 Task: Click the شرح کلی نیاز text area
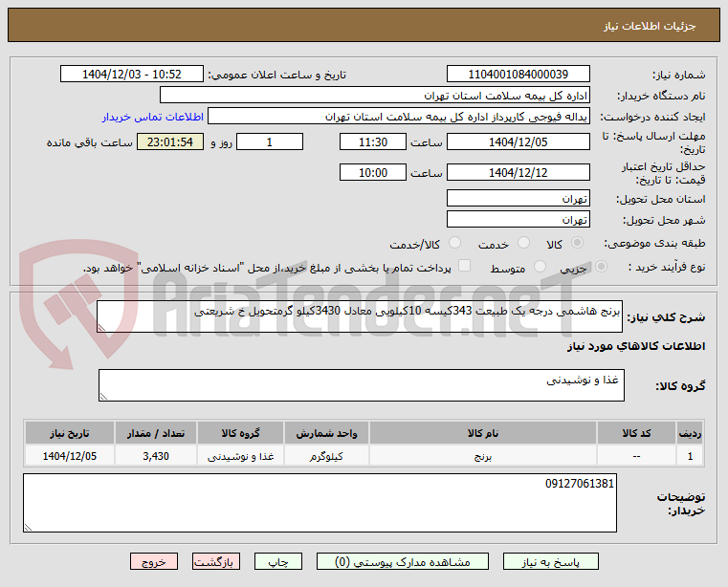(x=360, y=316)
